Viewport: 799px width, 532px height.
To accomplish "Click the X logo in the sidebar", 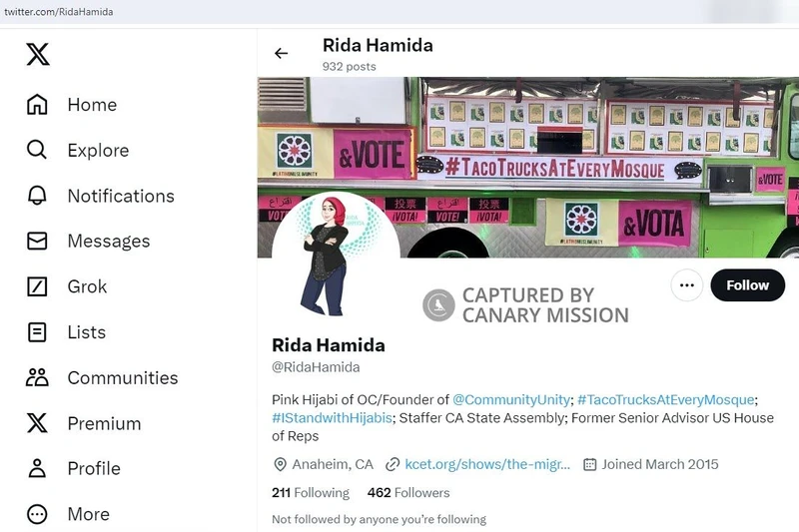I will 38,54.
